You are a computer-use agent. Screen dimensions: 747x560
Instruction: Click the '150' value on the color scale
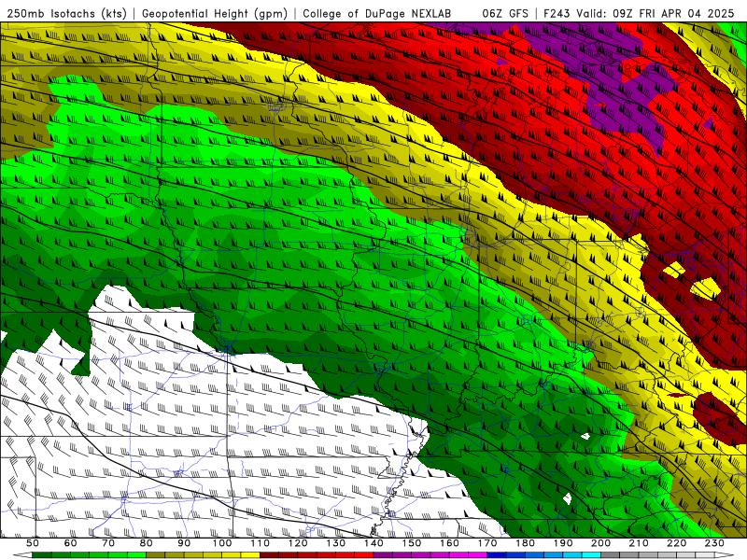point(412,543)
